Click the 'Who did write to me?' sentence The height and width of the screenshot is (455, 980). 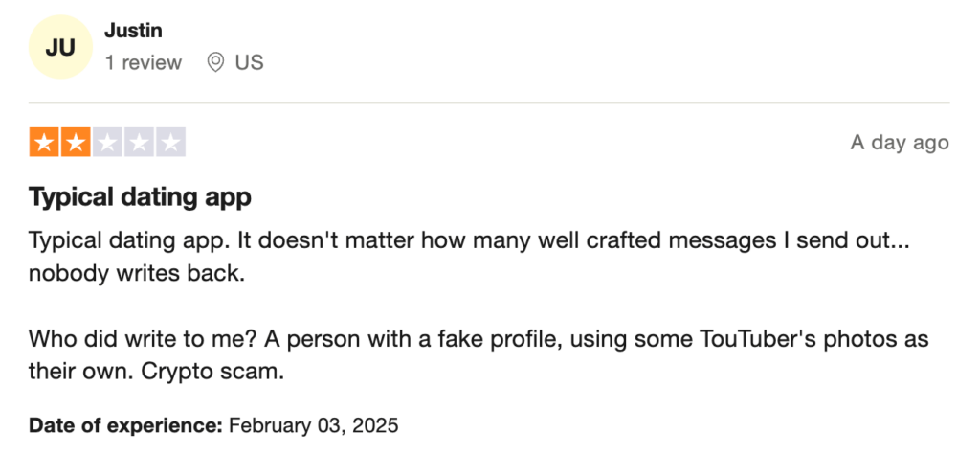[x=144, y=339]
